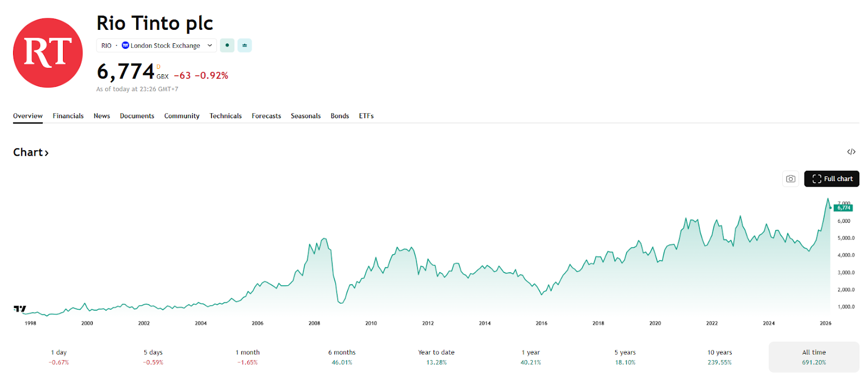
Task: Go to the Forecasts tab
Action: 266,116
